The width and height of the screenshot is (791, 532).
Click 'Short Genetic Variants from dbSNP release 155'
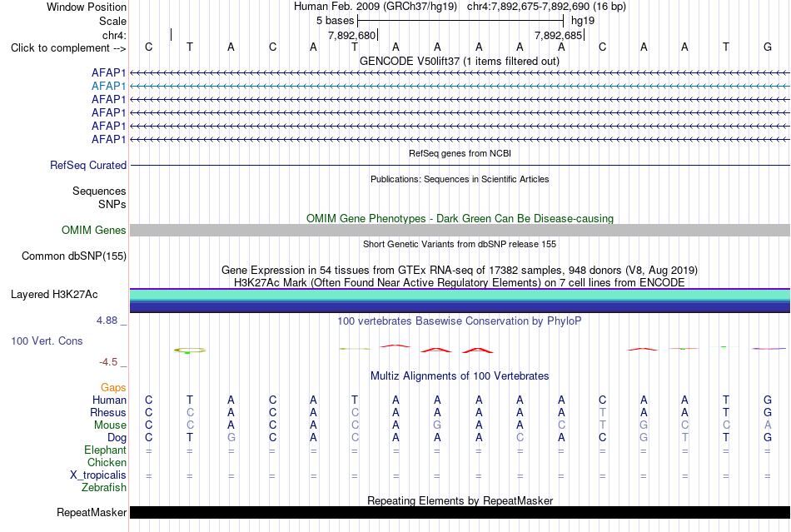(x=460, y=244)
